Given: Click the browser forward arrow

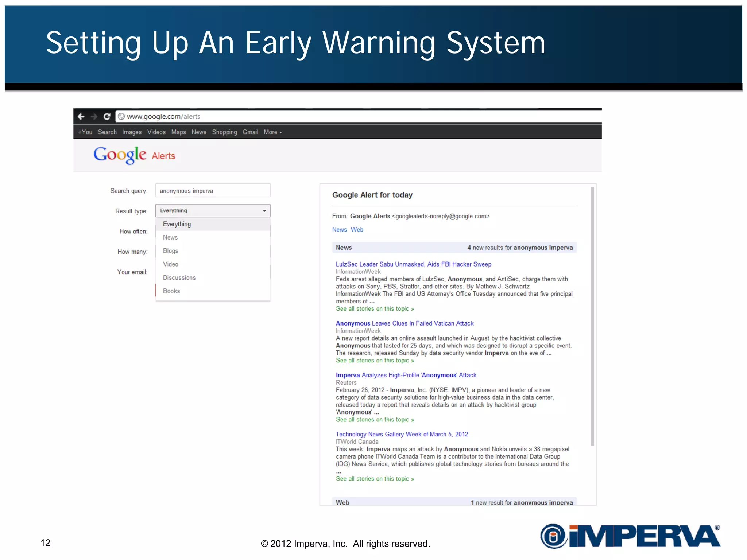Looking at the screenshot, I should 94,116.
